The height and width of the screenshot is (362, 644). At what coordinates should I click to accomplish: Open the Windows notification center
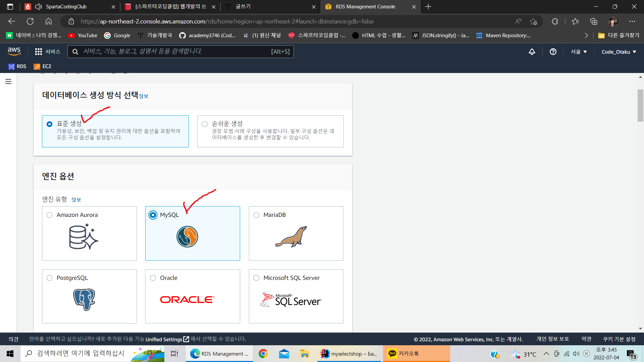[x=631, y=354]
